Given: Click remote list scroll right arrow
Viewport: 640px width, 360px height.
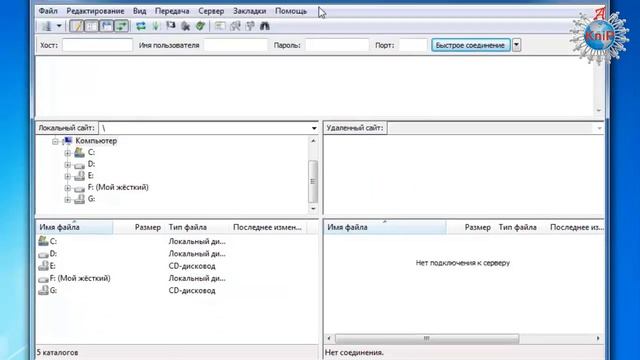Looking at the screenshot, I should click(x=598, y=338).
